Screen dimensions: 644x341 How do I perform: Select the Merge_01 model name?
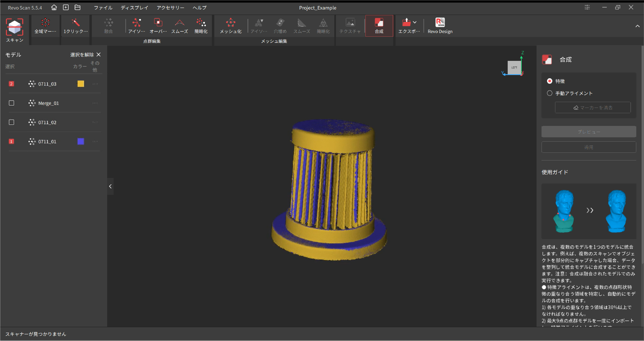coord(48,103)
